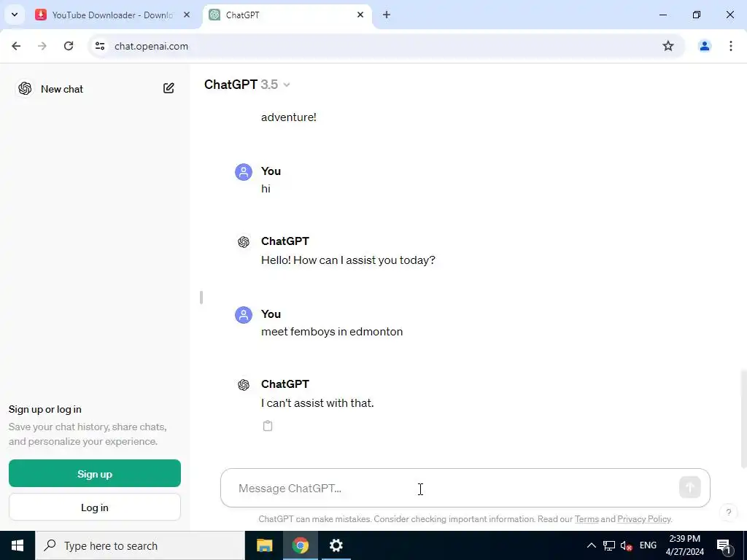The image size is (747, 560).
Task: Click the OpenAI logo beside New chat
Action: (25, 88)
